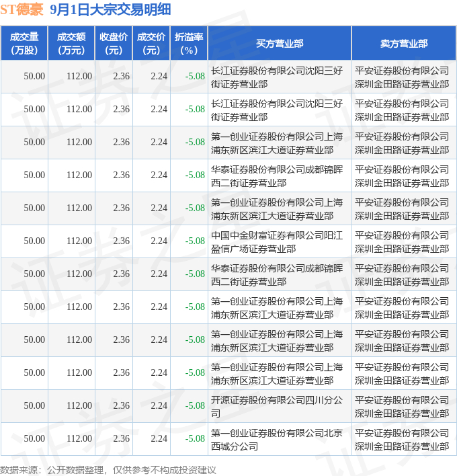
Task: Click 2.36 closing price in 北京西城分公司 row
Action: [122, 438]
